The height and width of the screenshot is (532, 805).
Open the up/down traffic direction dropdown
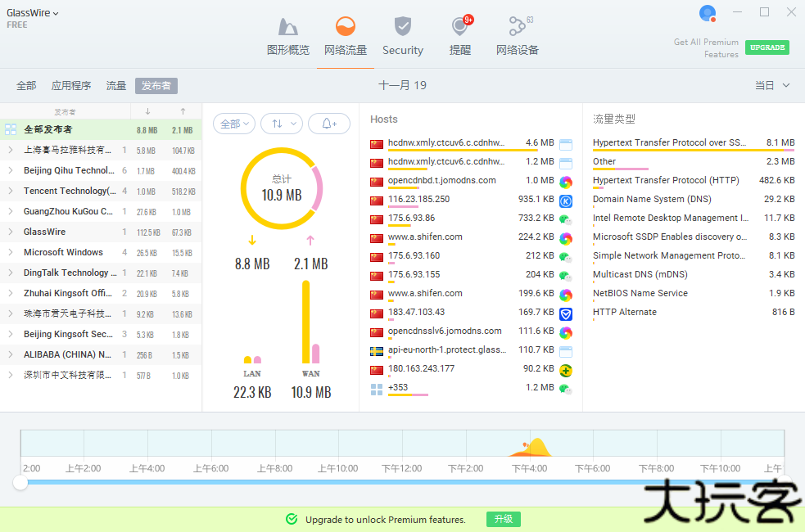282,124
